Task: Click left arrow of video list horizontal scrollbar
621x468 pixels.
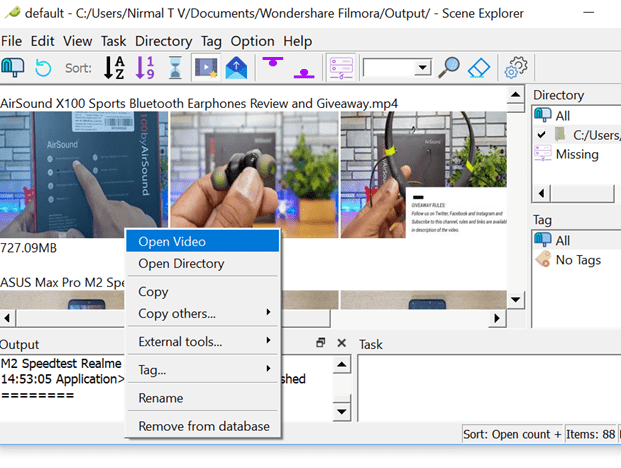Action: tap(7, 318)
